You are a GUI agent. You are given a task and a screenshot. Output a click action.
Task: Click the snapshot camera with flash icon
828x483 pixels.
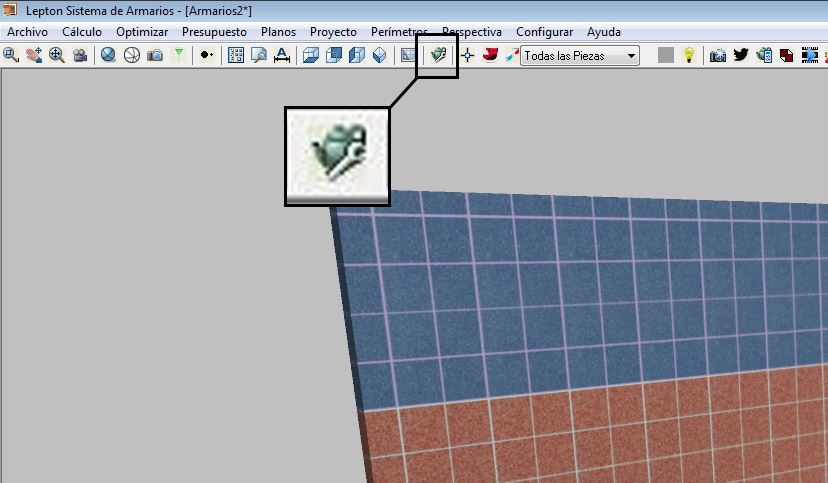tap(717, 55)
